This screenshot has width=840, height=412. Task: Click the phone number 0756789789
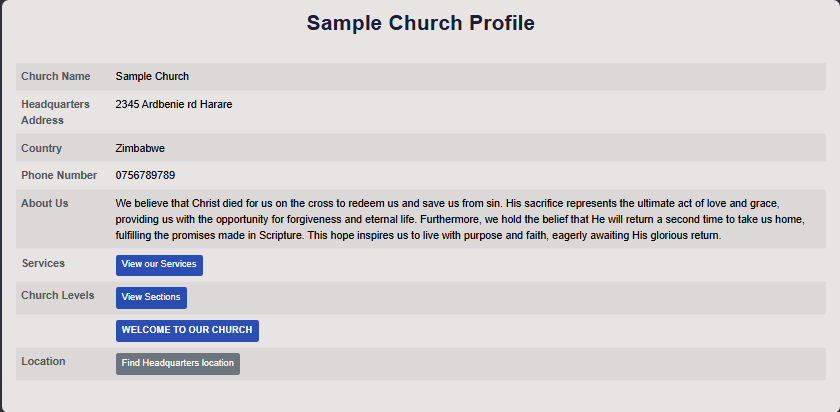click(145, 176)
